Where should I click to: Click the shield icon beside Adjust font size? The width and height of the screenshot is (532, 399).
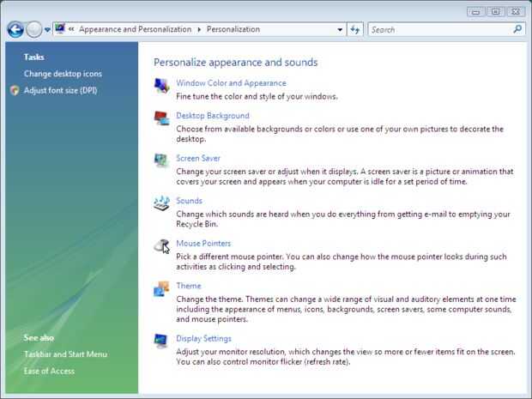click(15, 90)
